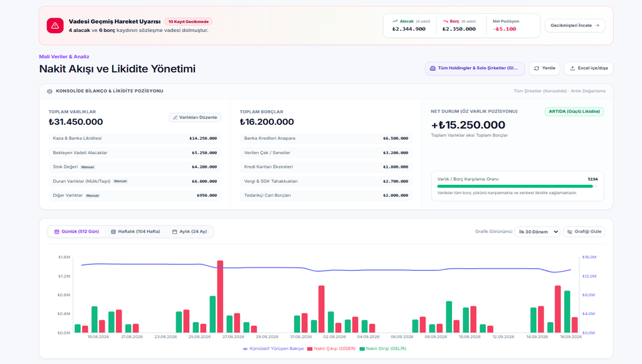Open Excel içe/dışa button
Viewport: 642px width, 364px height.
[588, 68]
